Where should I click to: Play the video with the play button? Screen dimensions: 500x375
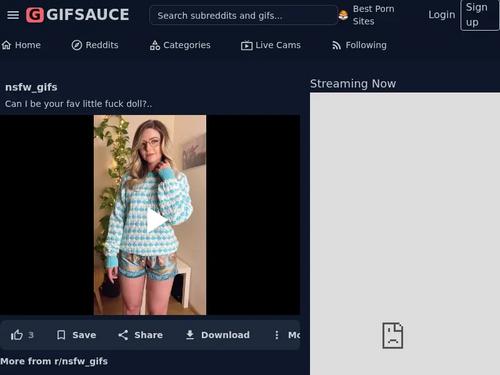tap(156, 220)
